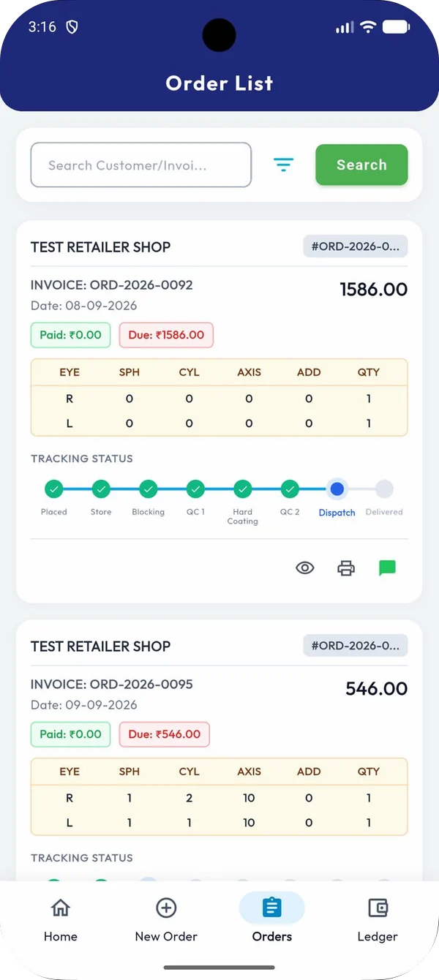Tap the battery status bar icon
This screenshot has height=980, width=439.
pyautogui.click(x=396, y=27)
